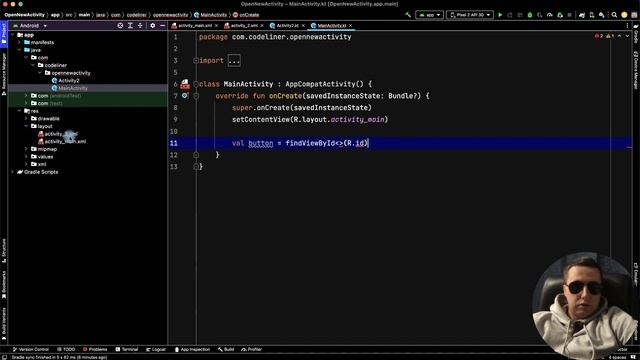640x360 pixels.
Task: Collapse the layout folder
Action: (x=26, y=126)
